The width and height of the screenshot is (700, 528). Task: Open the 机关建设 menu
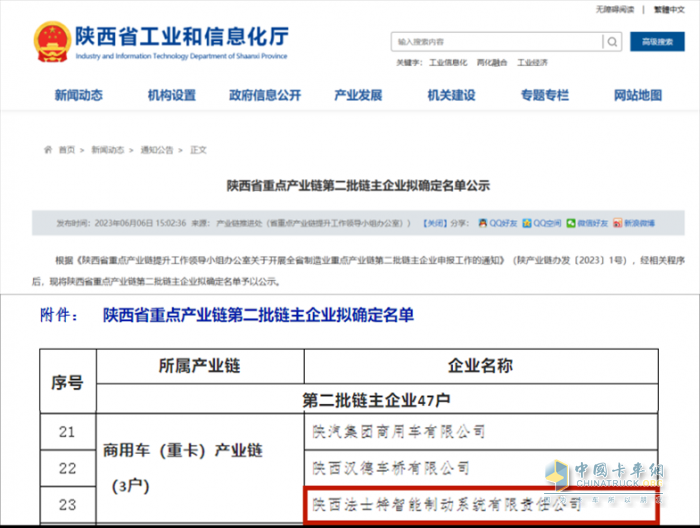pyautogui.click(x=451, y=95)
